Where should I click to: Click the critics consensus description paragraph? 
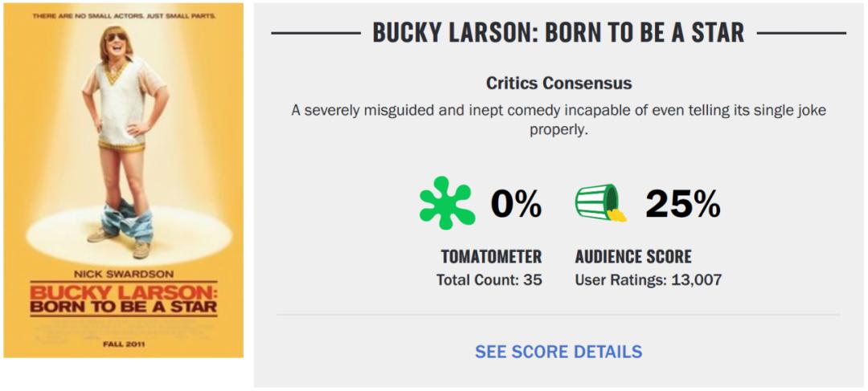pyautogui.click(x=559, y=119)
